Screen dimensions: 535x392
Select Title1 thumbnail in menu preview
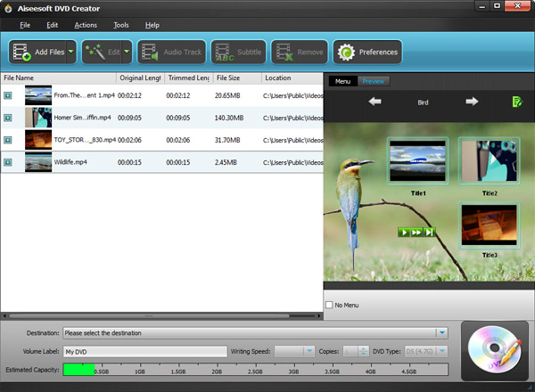pos(417,161)
